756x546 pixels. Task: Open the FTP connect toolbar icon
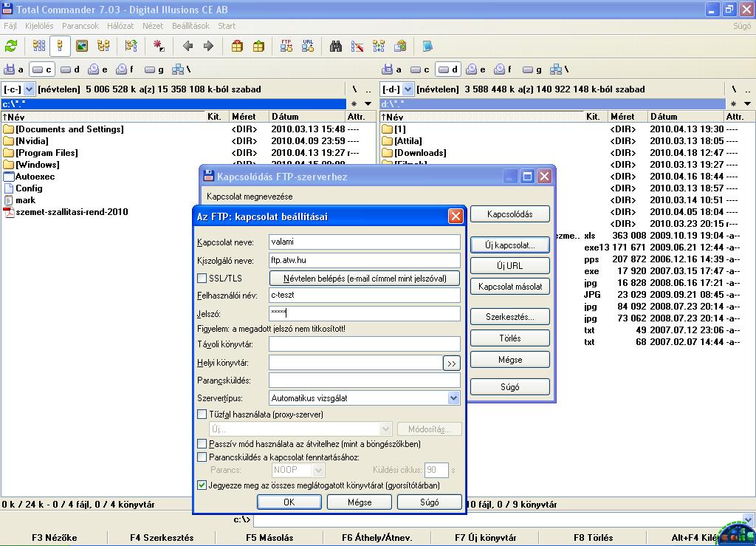[x=286, y=47]
